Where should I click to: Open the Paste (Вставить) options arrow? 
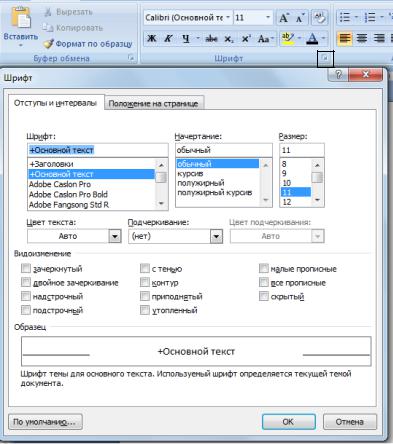tap(21, 45)
